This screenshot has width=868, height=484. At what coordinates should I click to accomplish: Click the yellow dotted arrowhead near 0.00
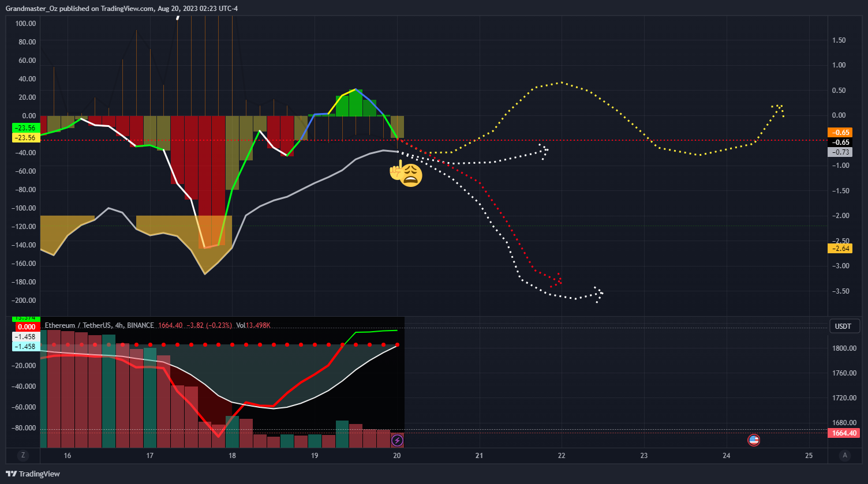(x=778, y=110)
